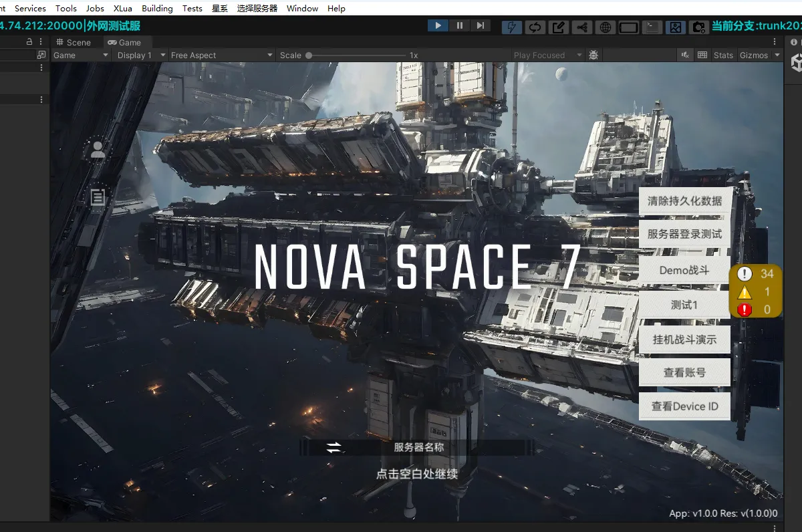Open the Tools menu
Screen dimensions: 802x532
click(66, 8)
